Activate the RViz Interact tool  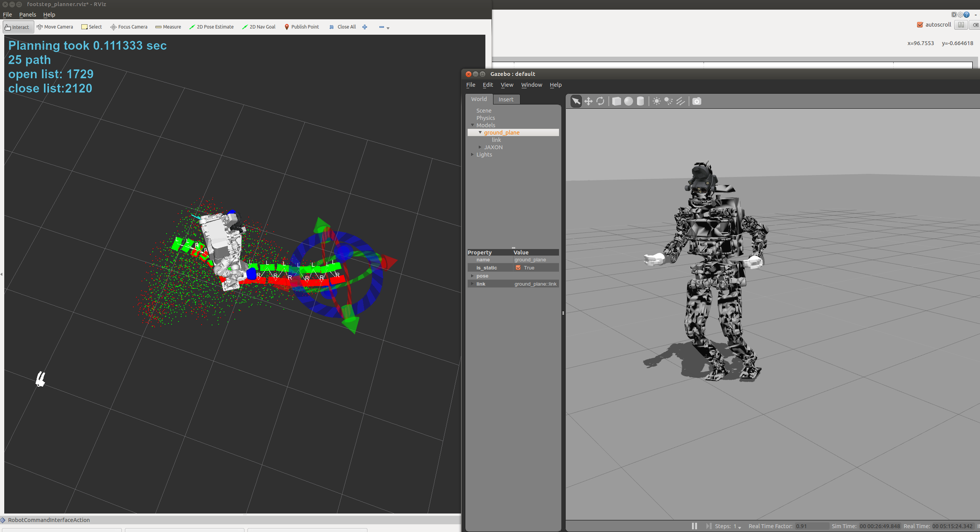pyautogui.click(x=17, y=27)
